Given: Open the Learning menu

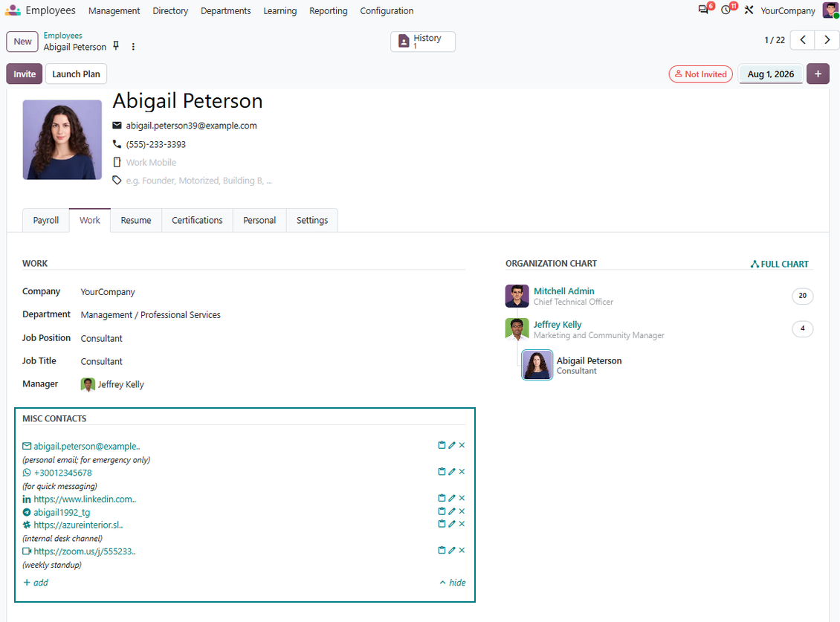Looking at the screenshot, I should 280,10.
